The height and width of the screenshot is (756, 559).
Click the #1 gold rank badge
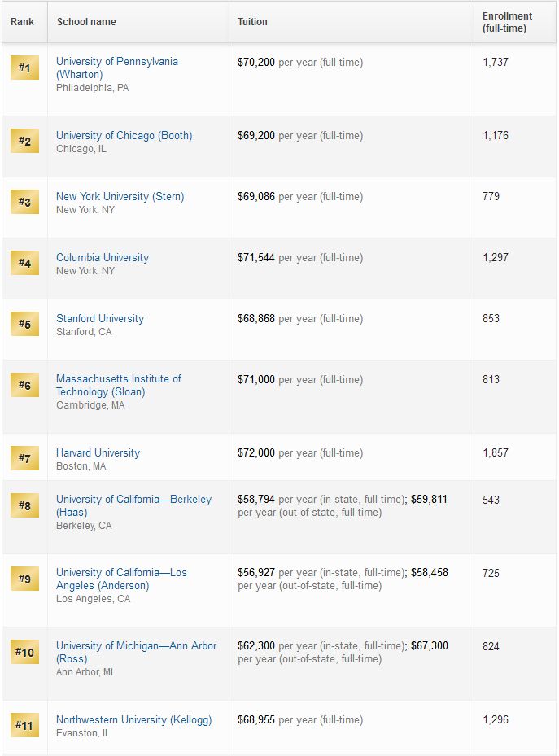coord(24,68)
